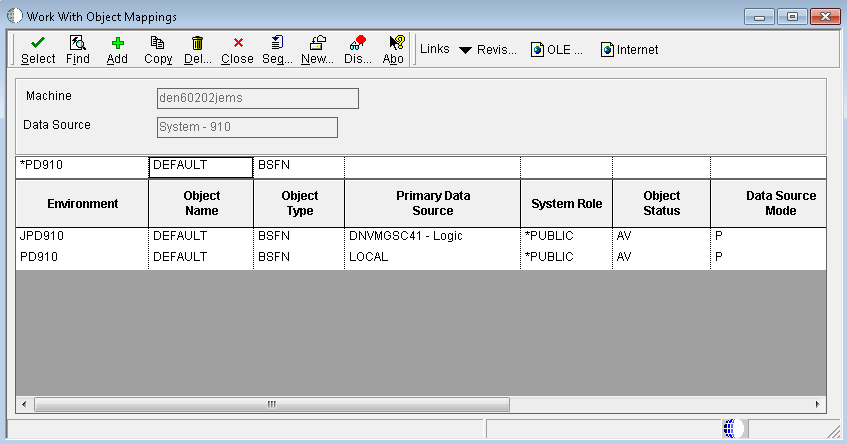Click the Data Source Mode column header
847x444 pixels.
[769, 204]
